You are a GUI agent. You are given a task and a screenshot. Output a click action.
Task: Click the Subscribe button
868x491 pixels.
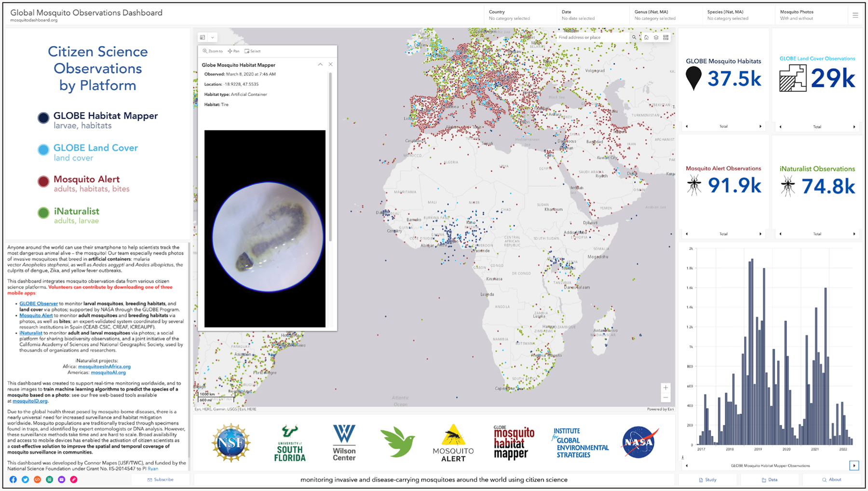coord(161,479)
